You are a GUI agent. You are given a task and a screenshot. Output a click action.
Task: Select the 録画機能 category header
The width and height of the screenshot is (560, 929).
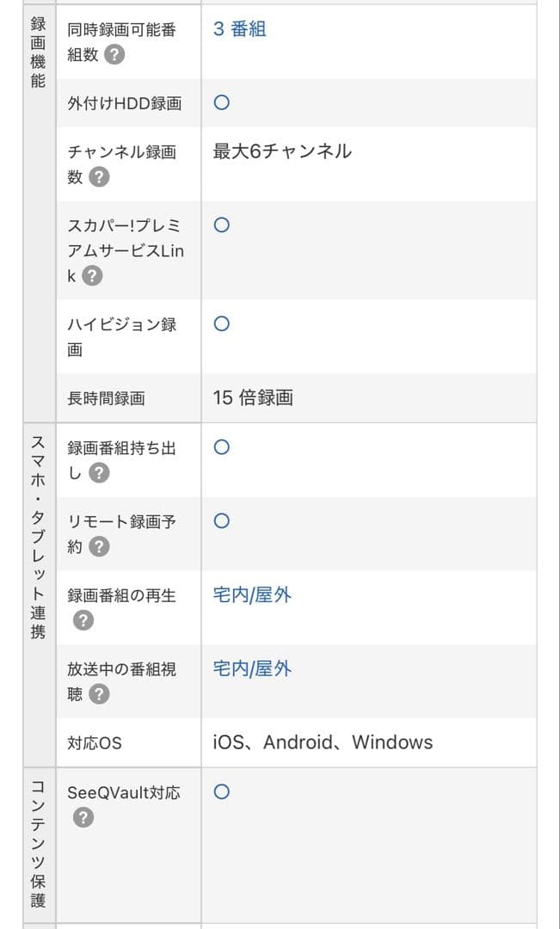pos(39,53)
